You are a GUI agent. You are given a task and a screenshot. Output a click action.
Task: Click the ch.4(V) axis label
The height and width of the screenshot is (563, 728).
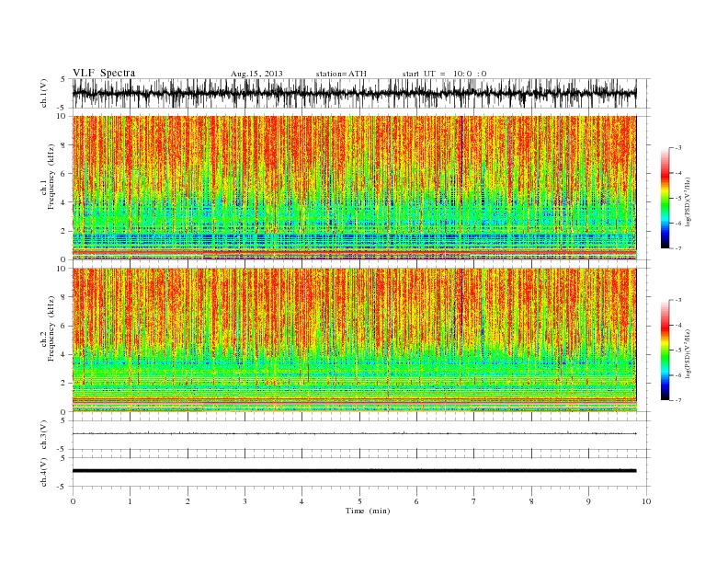44,472
